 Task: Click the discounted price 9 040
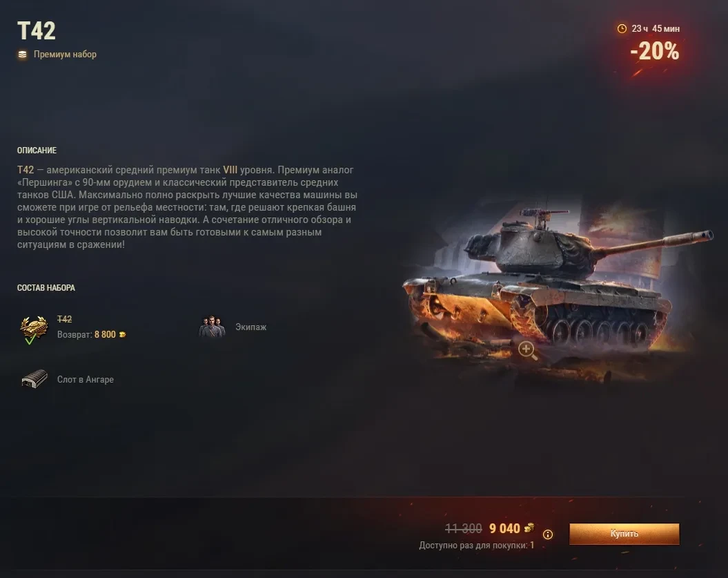(504, 529)
